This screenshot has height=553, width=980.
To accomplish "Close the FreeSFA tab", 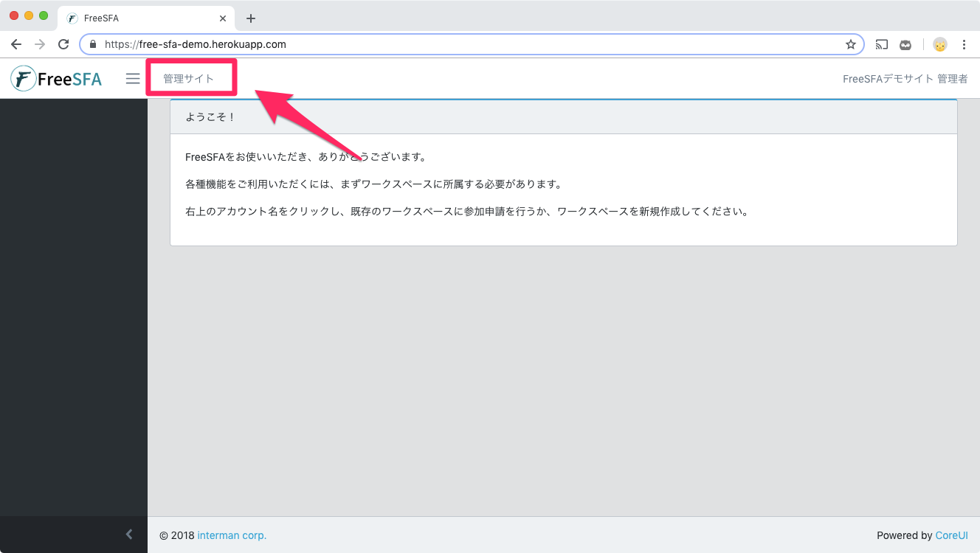I will [223, 18].
